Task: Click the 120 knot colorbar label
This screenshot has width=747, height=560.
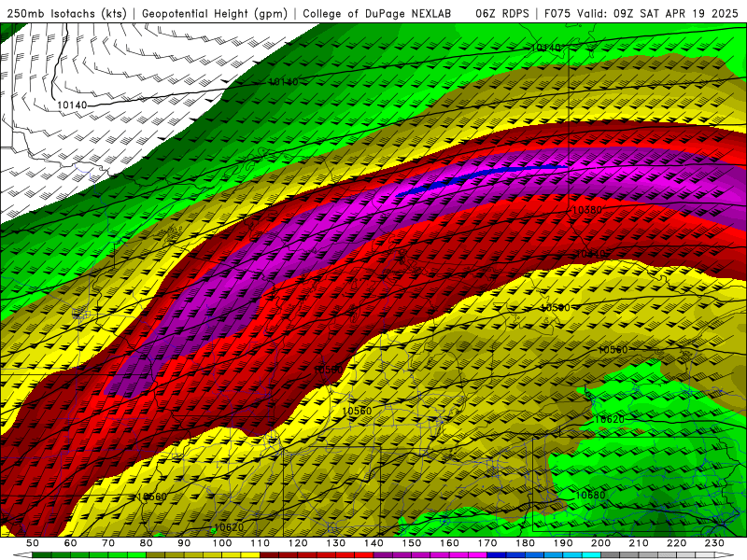Action: pyautogui.click(x=298, y=543)
